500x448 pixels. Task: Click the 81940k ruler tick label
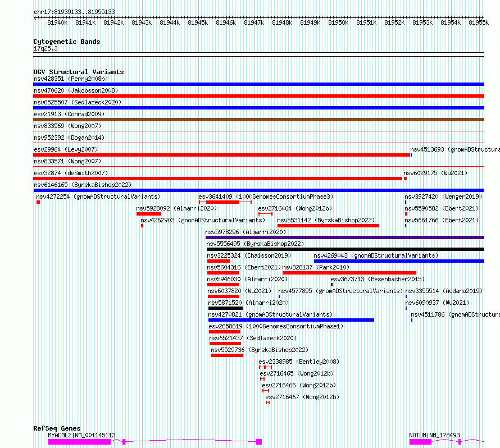57,22
